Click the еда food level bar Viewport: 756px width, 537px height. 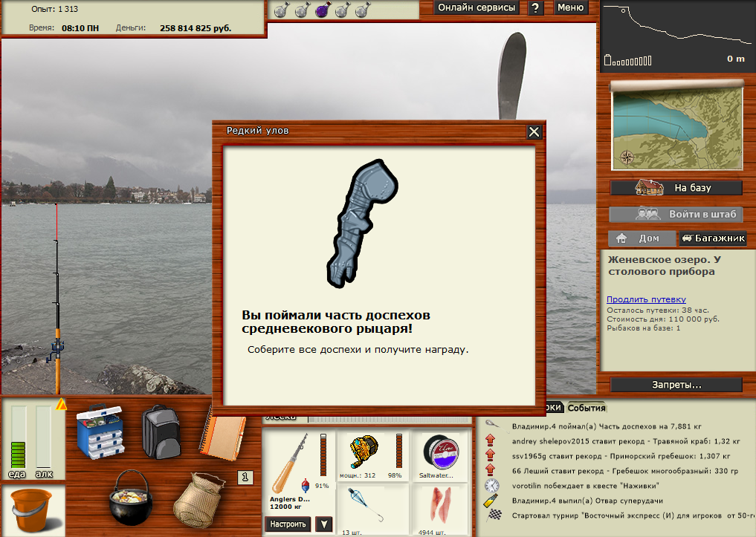(19, 436)
